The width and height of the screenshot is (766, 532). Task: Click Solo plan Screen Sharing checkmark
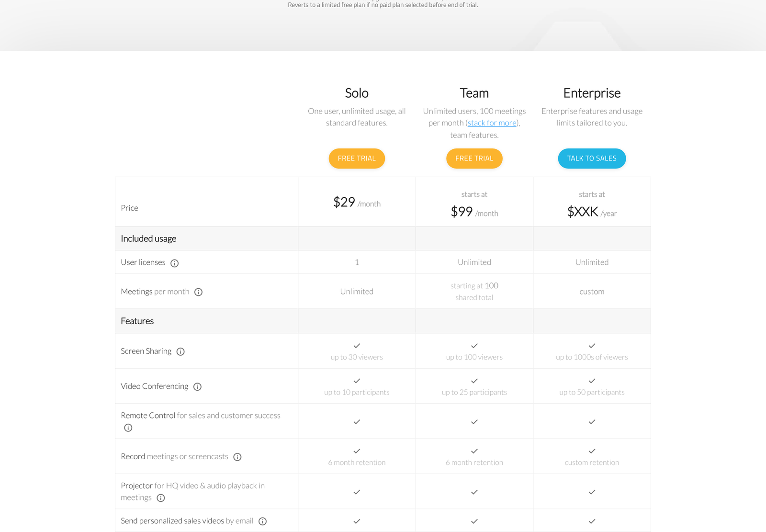(357, 346)
